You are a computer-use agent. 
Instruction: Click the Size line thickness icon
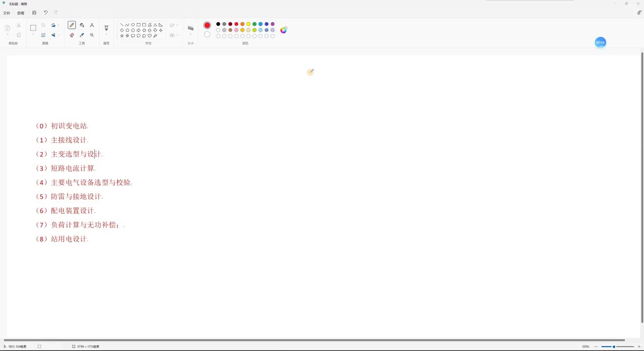point(191,28)
